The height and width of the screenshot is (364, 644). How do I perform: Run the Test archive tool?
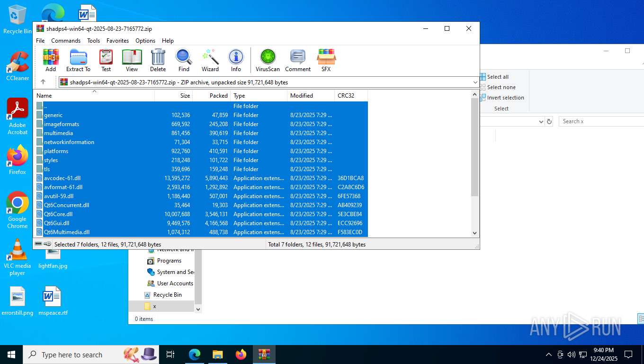106,60
